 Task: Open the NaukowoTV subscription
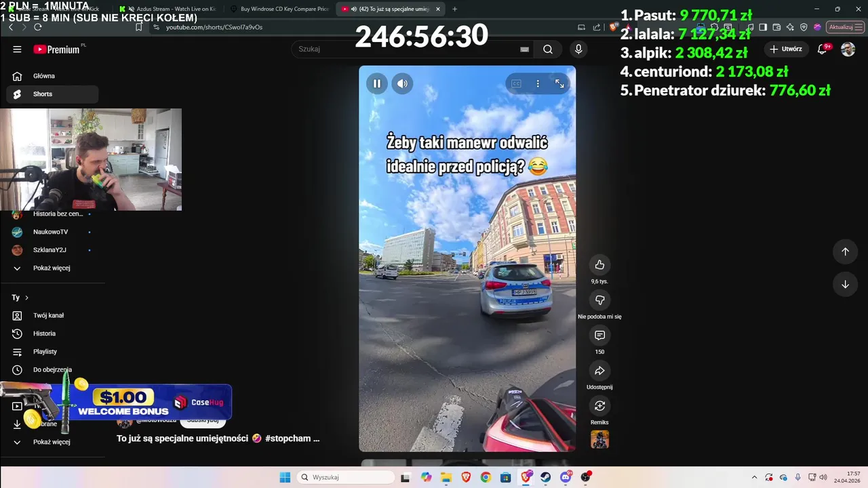tap(52, 232)
